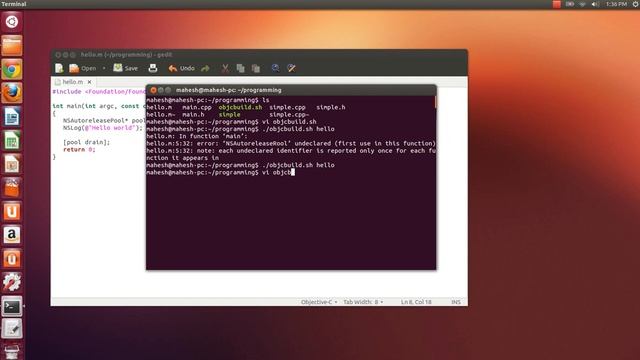Create a new document in gedit toolbar

(59, 68)
